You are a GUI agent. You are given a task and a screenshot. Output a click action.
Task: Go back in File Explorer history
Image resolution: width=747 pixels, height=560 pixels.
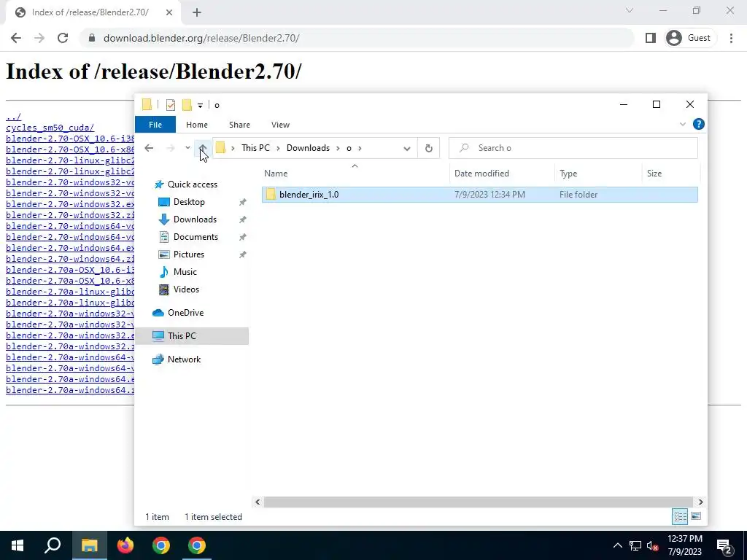[149, 148]
